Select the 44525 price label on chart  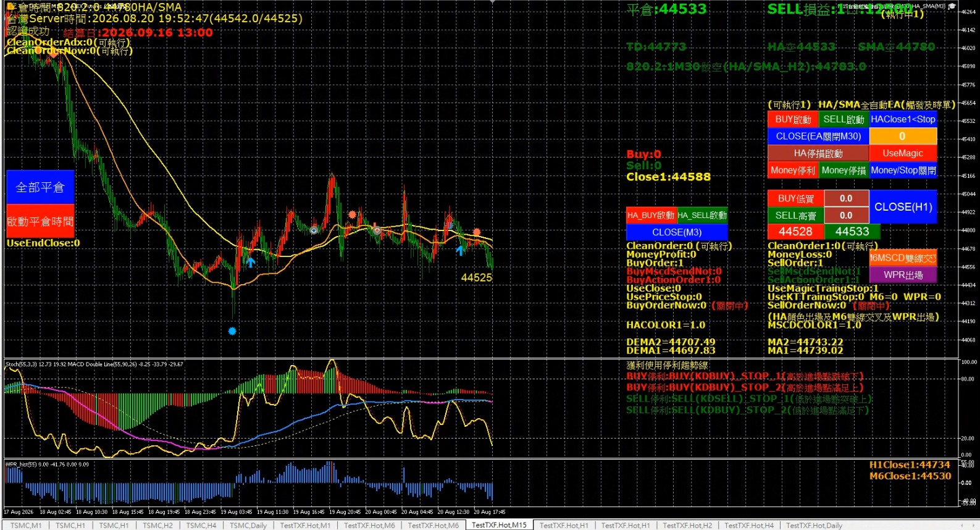coord(476,278)
